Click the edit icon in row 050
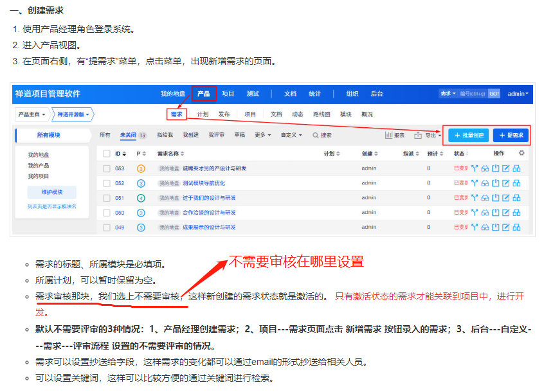The width and height of the screenshot is (544, 392). point(506,213)
